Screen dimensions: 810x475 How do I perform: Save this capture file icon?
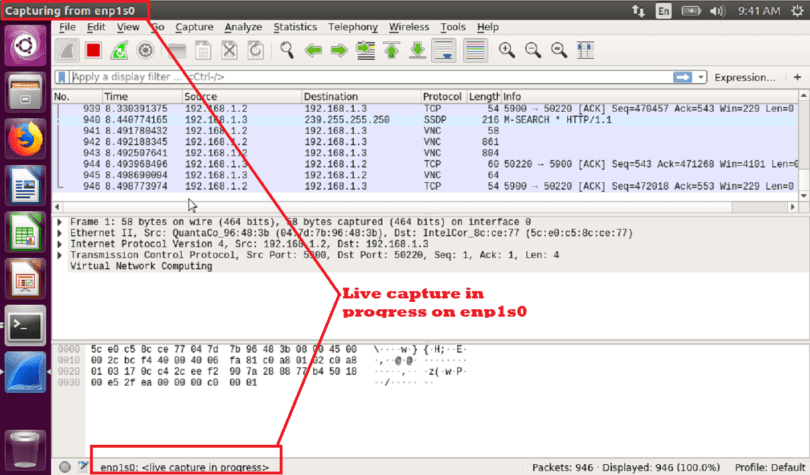click(203, 51)
